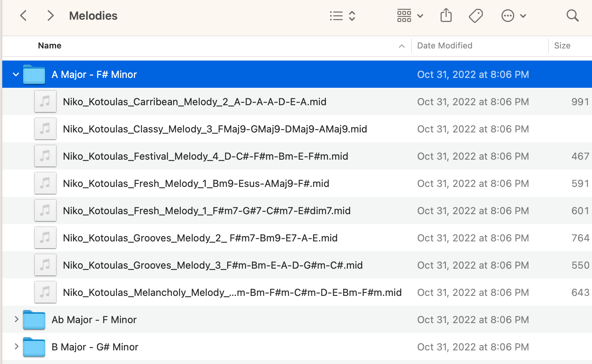Click the size value 467
This screenshot has width=592, height=364.
click(x=580, y=156)
